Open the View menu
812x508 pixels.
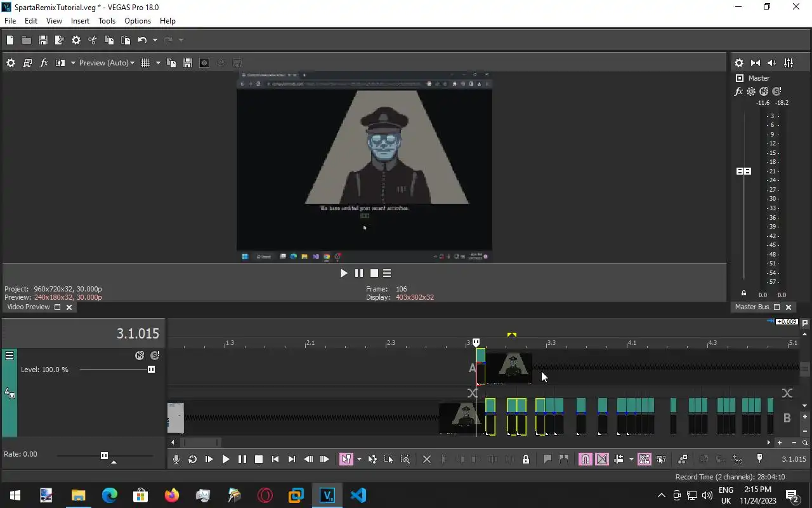tap(54, 21)
